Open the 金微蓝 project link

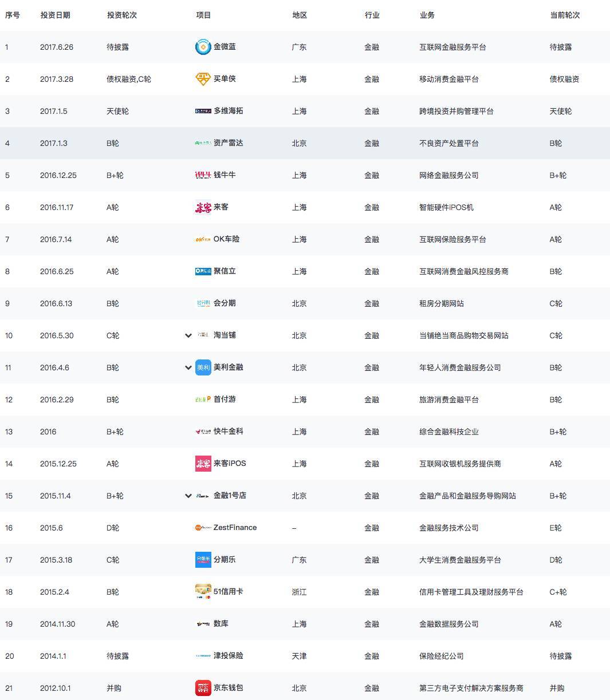[225, 47]
